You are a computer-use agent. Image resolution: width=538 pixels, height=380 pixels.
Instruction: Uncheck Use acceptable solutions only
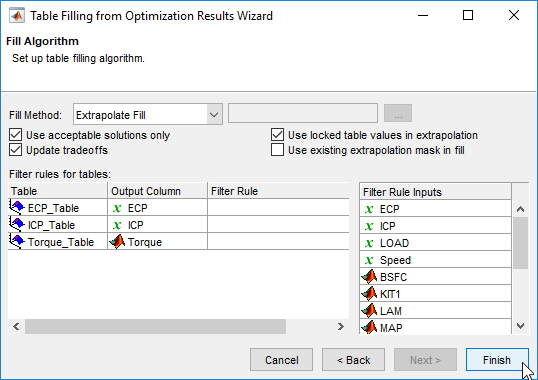(15, 135)
